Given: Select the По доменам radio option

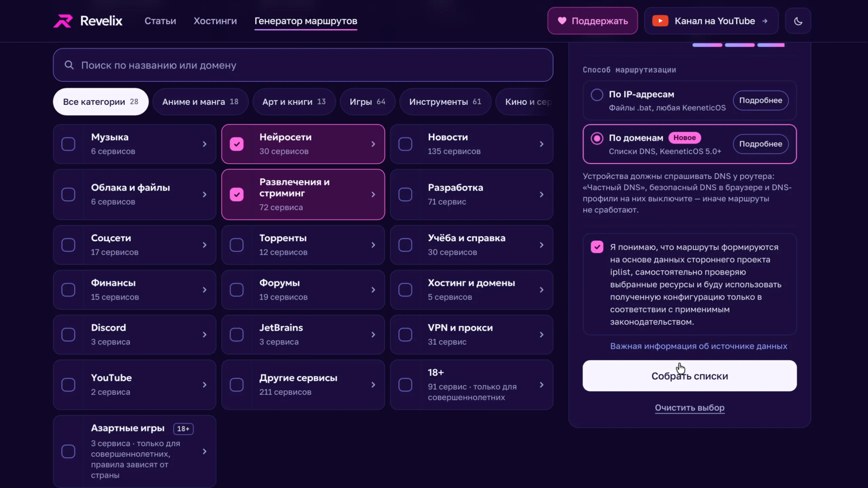Looking at the screenshot, I should pos(597,138).
